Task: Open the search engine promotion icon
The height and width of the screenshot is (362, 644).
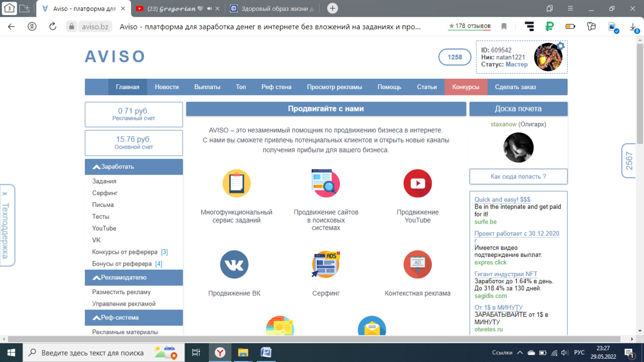Action: pyautogui.click(x=326, y=183)
